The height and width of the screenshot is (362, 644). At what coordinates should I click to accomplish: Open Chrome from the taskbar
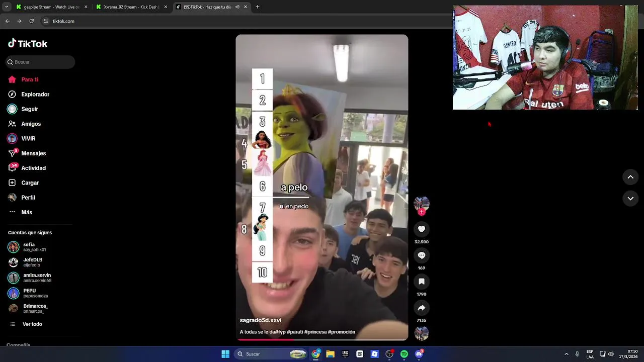[x=316, y=354]
